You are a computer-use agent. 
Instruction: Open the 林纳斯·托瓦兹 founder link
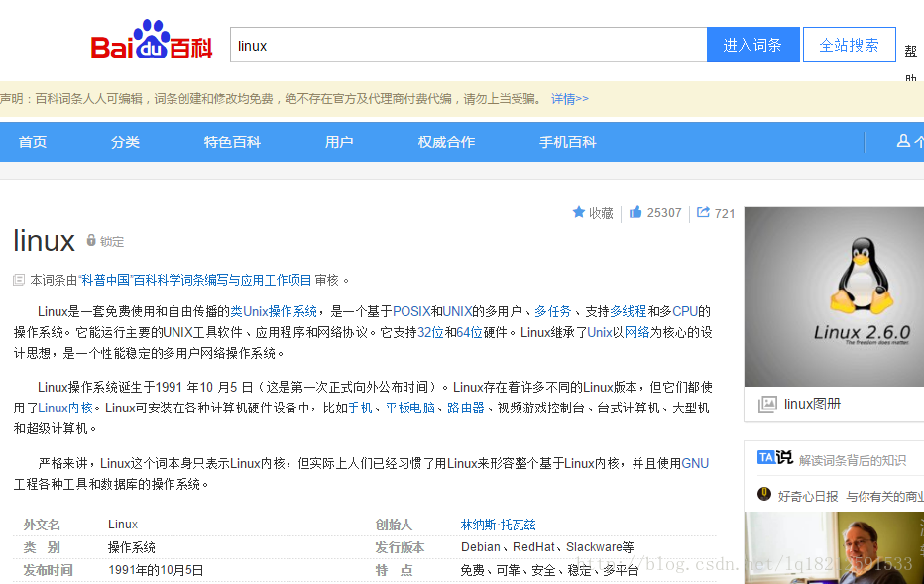[498, 525]
